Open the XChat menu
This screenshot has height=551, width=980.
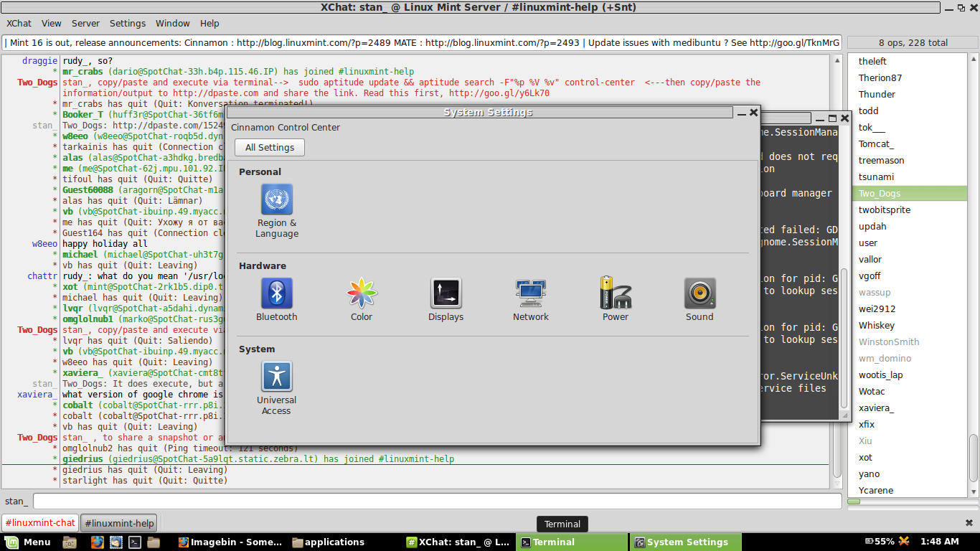pyautogui.click(x=19, y=23)
